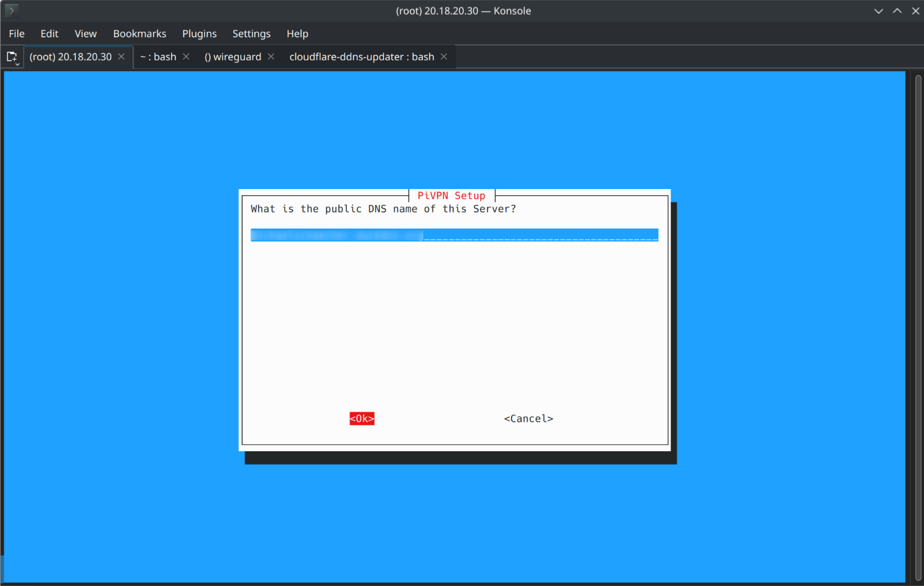Click the <Cancel> button in PiVPN Setup

point(528,419)
